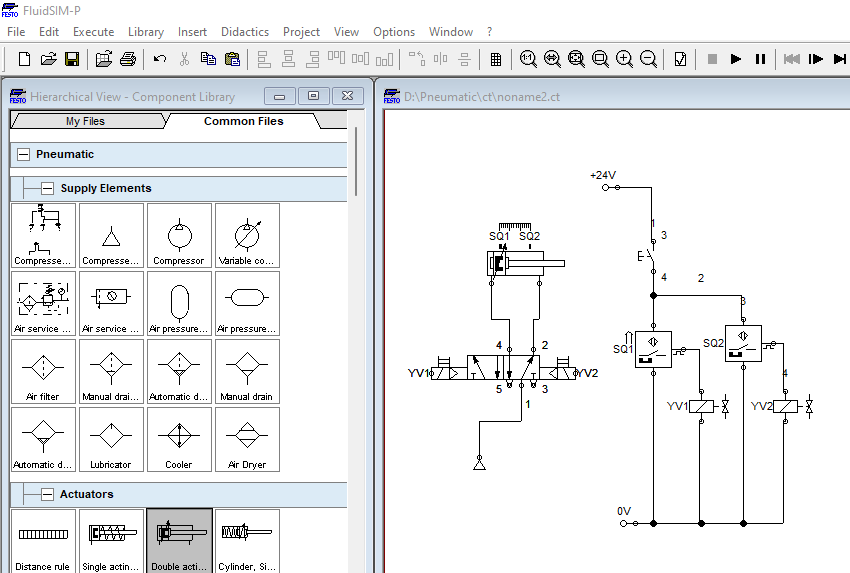This screenshot has height=573, width=850.
Task: Click the Open project folder icon
Action: coord(104,59)
